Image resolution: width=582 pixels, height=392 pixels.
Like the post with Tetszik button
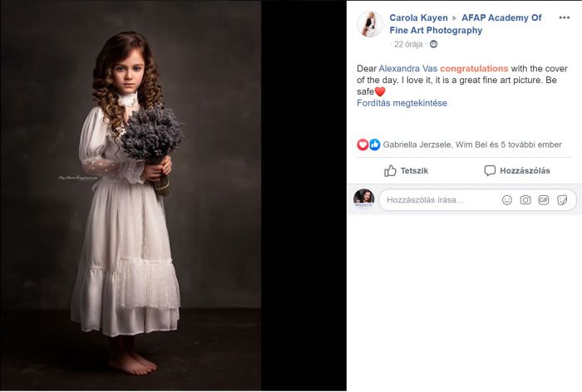406,170
